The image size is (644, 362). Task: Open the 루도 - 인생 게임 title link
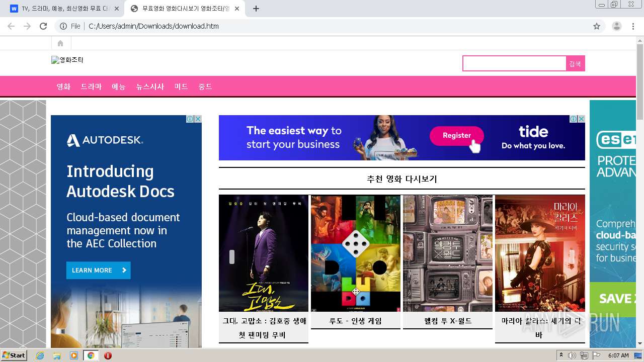tap(356, 321)
